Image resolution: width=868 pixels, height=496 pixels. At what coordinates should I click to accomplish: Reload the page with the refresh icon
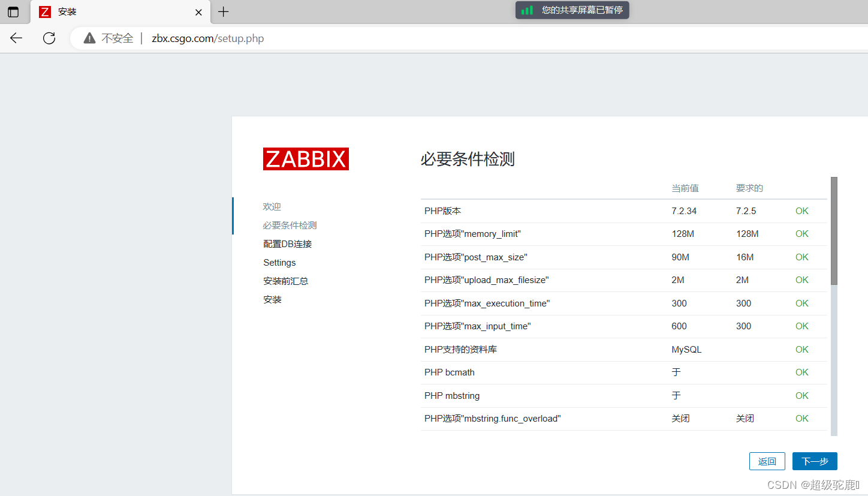click(49, 38)
